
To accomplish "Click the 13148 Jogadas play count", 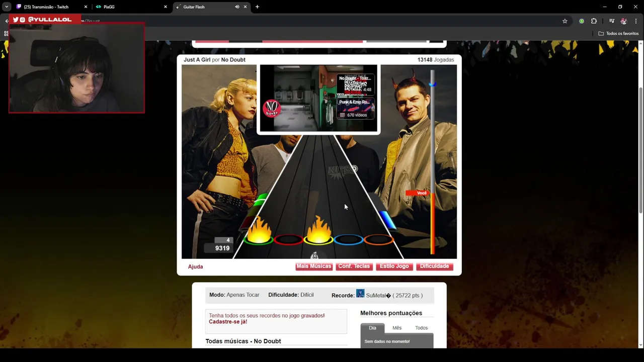I will pyautogui.click(x=436, y=60).
